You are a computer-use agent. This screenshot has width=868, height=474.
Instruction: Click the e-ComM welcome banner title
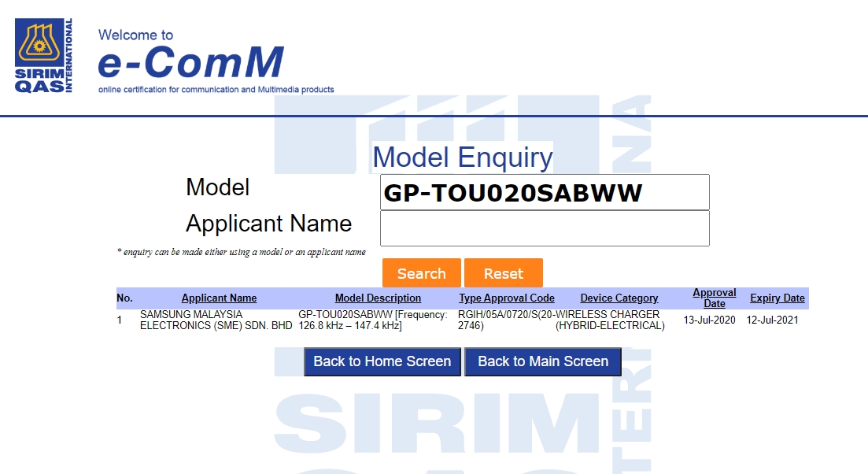click(x=190, y=62)
